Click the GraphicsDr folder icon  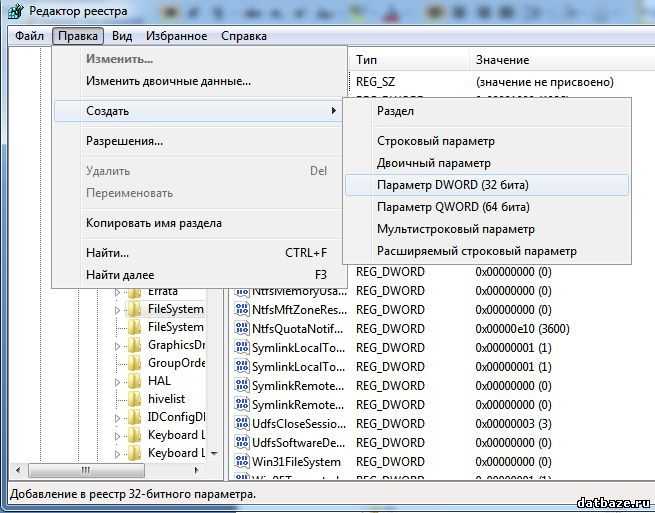pos(135,345)
